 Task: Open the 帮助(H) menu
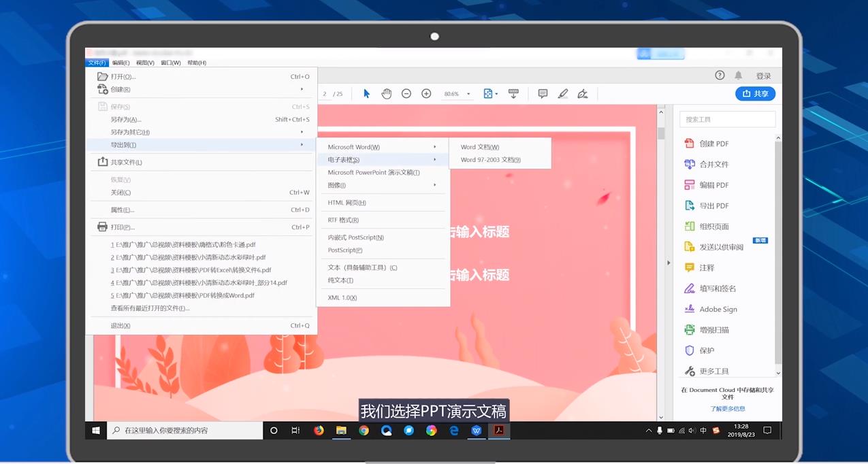pos(197,63)
